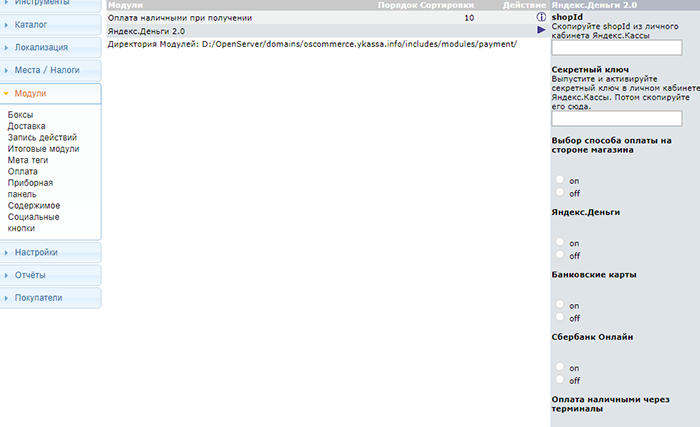This screenshot has width=700, height=427.
Task: Expand the Каталог sidebar section
Action: coord(50,25)
